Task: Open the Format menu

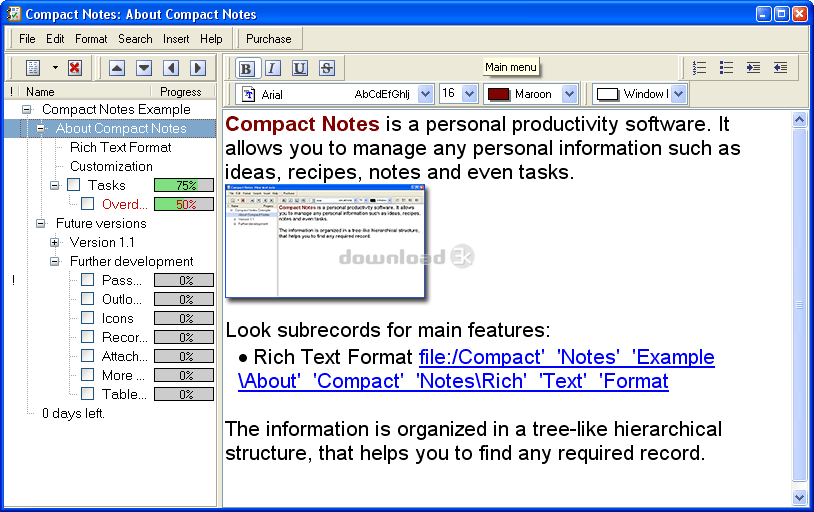Action: tap(91, 39)
